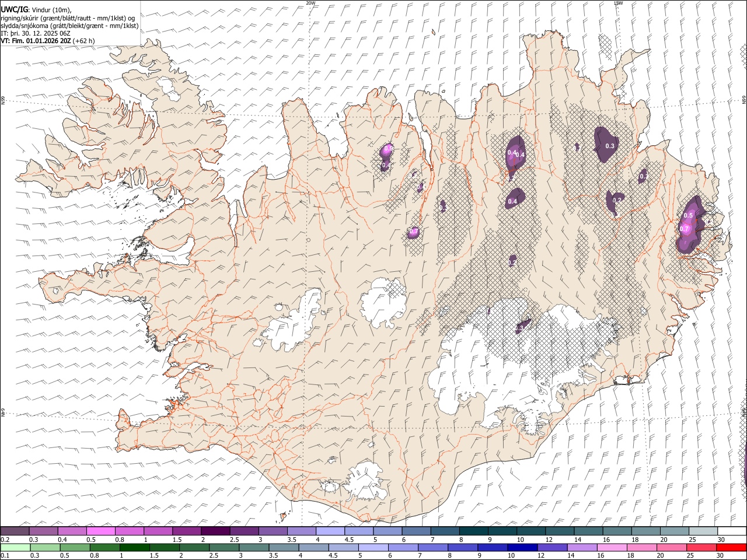Choose the lower legend swatch labeled 2.5
The image size is (747, 560).
[225, 547]
